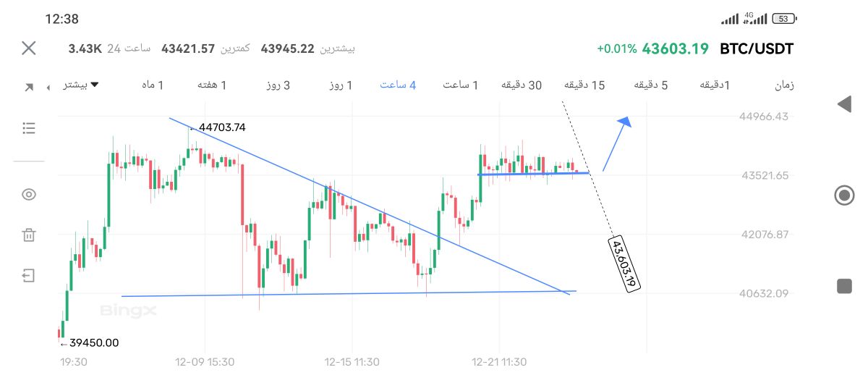Select the 1 ماه timeframe
The height and width of the screenshot is (391, 868).
(152, 85)
